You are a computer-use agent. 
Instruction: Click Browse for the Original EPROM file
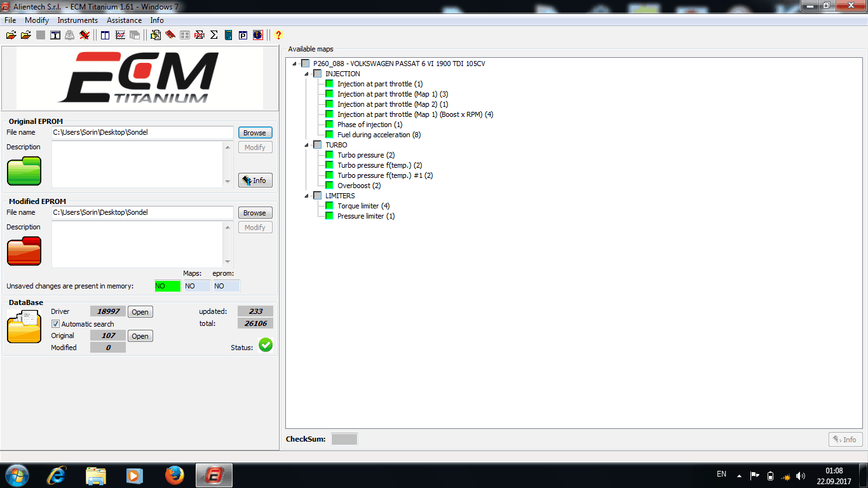255,133
